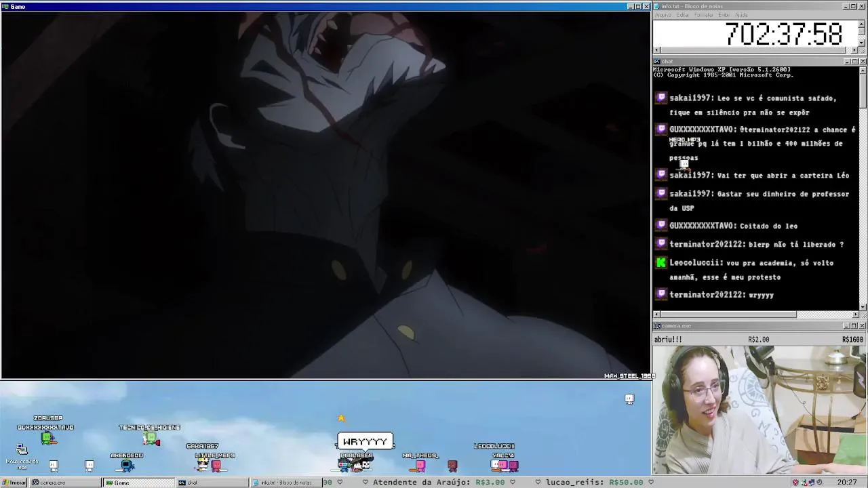This screenshot has height=488, width=868.
Task: Click the webcam video feed
Action: tap(759, 409)
